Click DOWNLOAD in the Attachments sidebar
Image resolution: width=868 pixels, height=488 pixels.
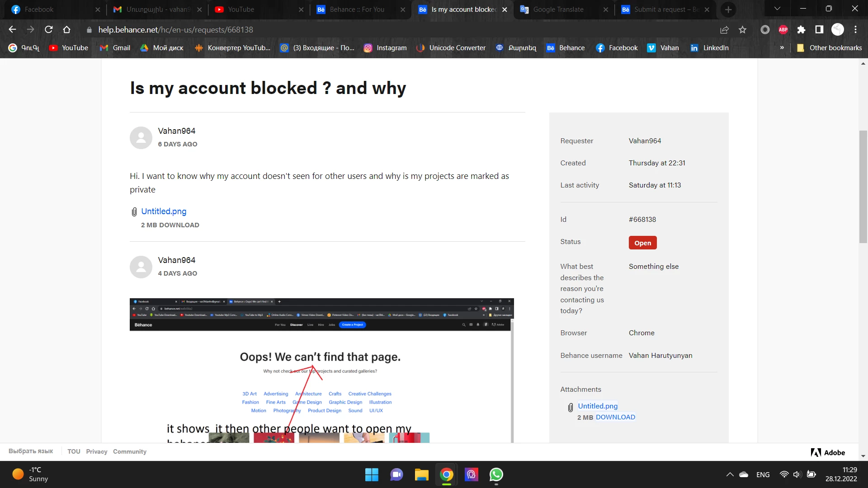click(615, 417)
